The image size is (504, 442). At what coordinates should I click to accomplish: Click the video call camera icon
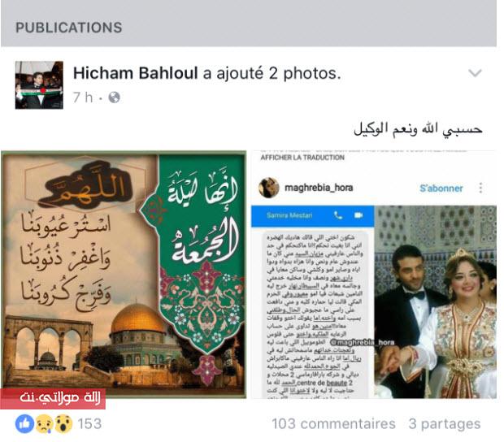click(x=358, y=214)
